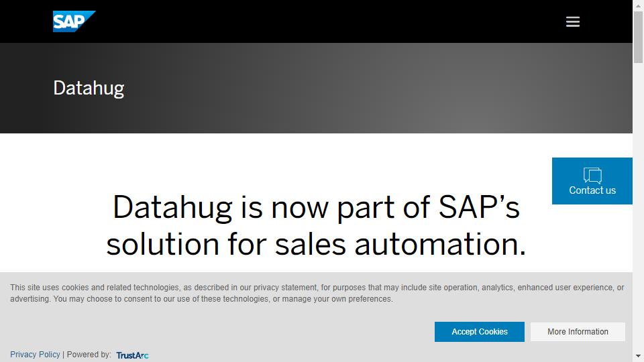The image size is (644, 362).
Task: Click the Contact us label text
Action: pos(592,190)
